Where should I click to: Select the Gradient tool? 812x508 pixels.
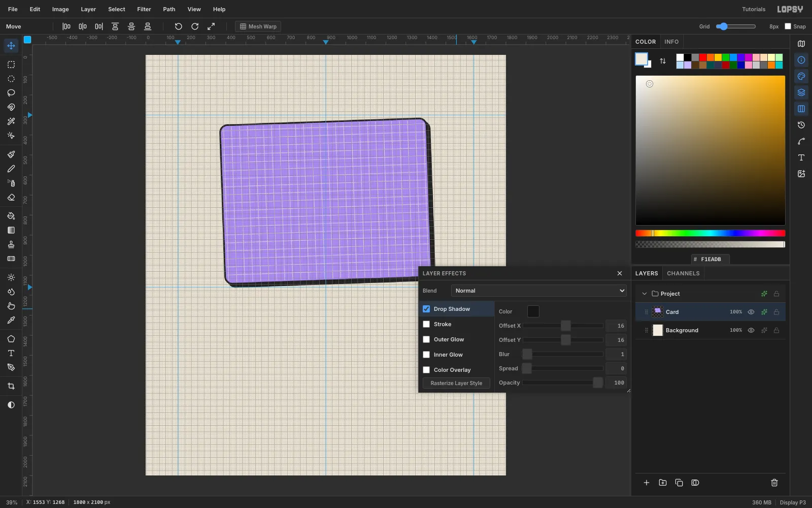(x=11, y=230)
